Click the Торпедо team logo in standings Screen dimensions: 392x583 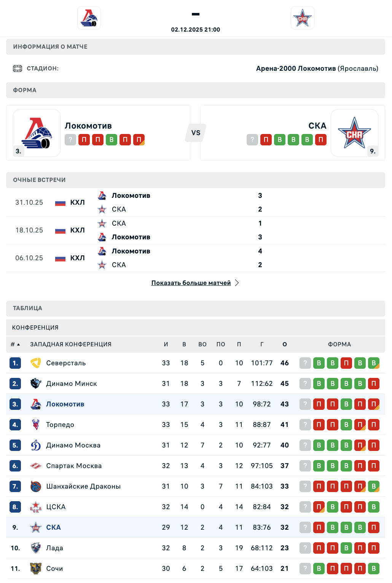point(36,425)
